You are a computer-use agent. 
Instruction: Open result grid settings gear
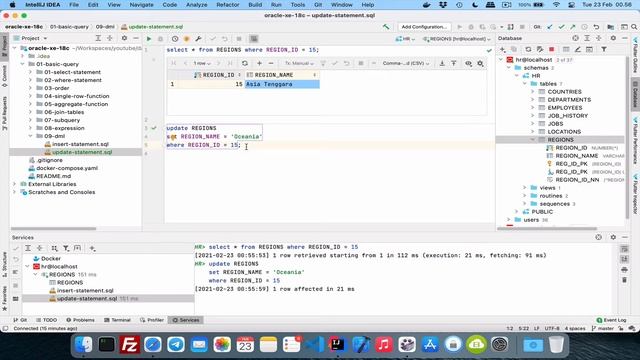point(480,63)
